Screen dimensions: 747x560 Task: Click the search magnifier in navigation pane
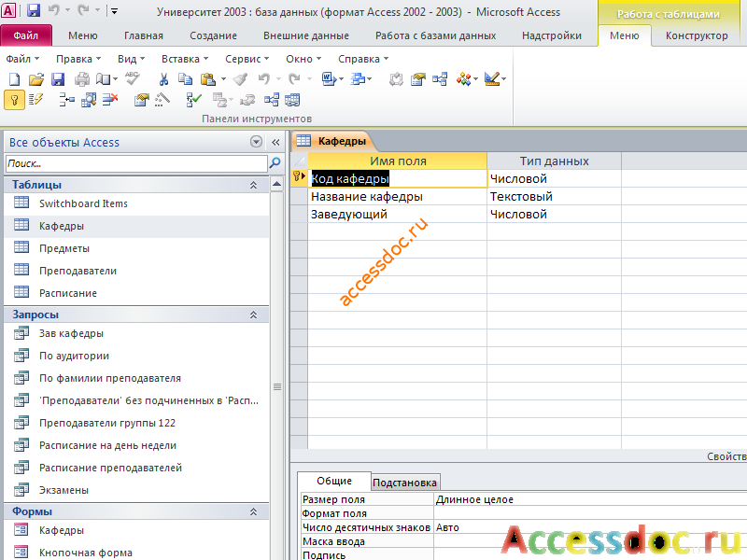point(275,162)
